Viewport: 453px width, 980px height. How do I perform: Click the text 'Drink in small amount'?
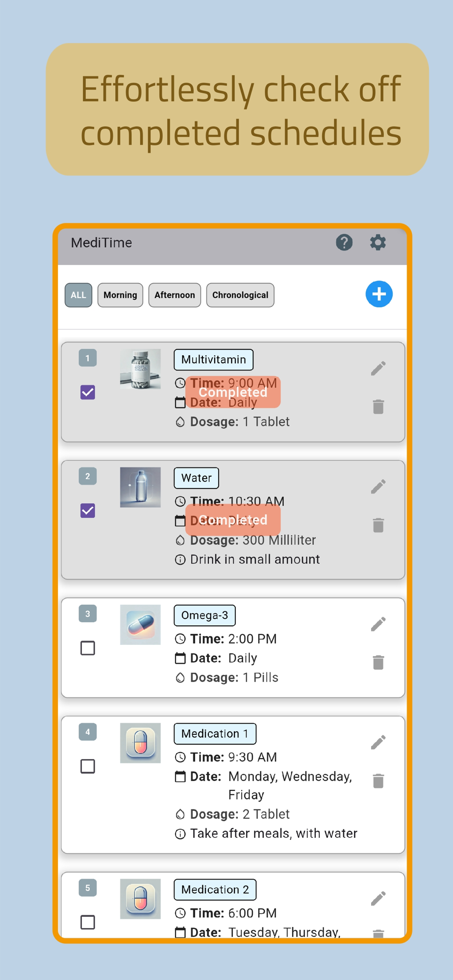click(255, 560)
